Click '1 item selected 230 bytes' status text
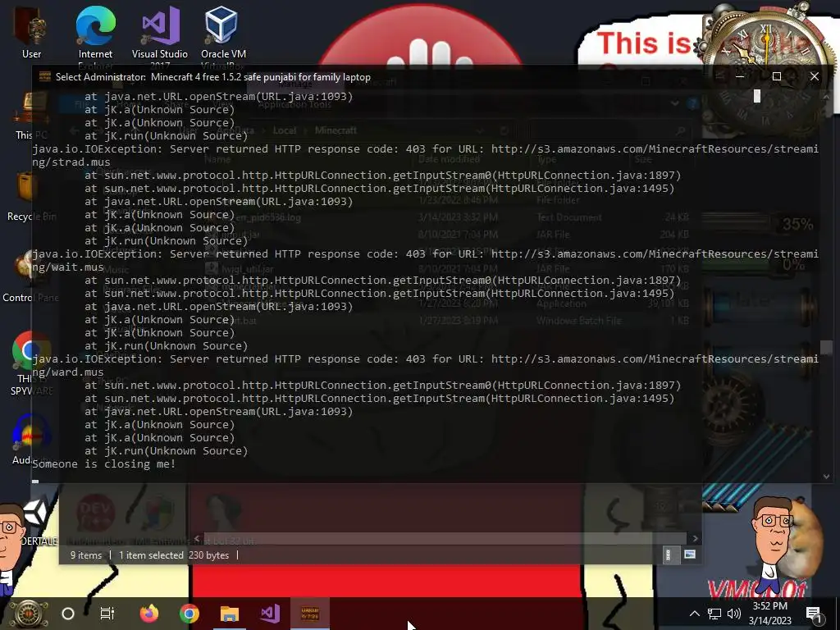 click(174, 555)
